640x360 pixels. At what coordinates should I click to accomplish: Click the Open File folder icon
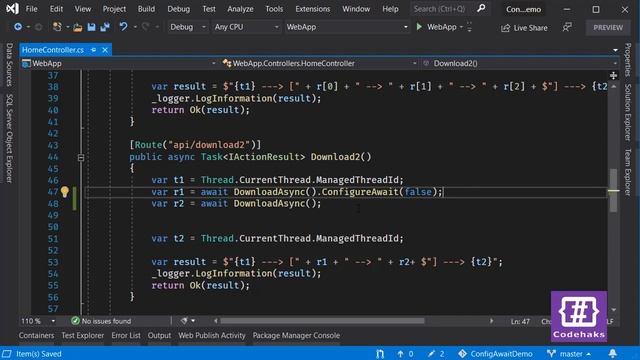[x=78, y=27]
